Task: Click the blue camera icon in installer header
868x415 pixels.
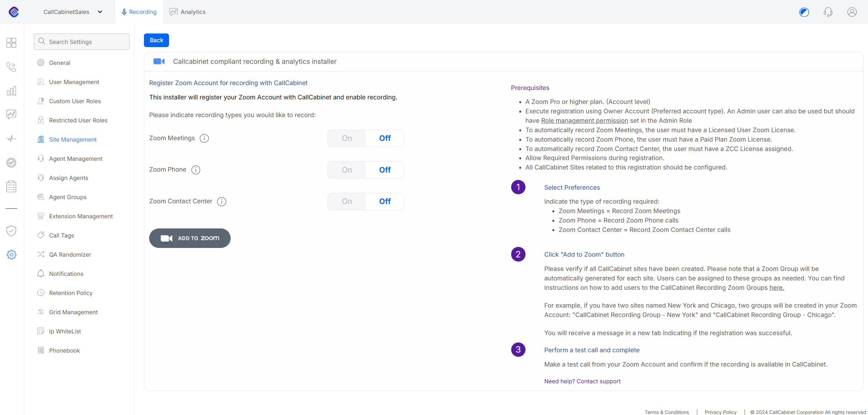Action: click(159, 61)
